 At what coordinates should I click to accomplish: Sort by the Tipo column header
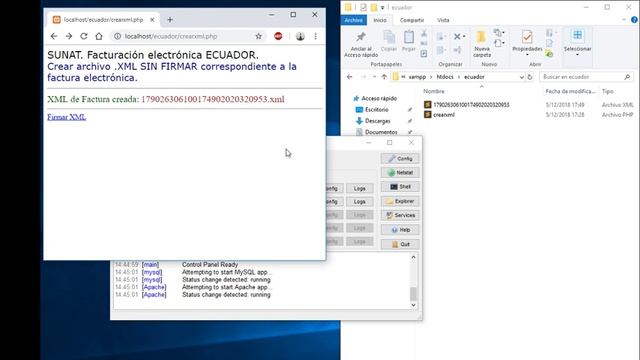(x=607, y=91)
